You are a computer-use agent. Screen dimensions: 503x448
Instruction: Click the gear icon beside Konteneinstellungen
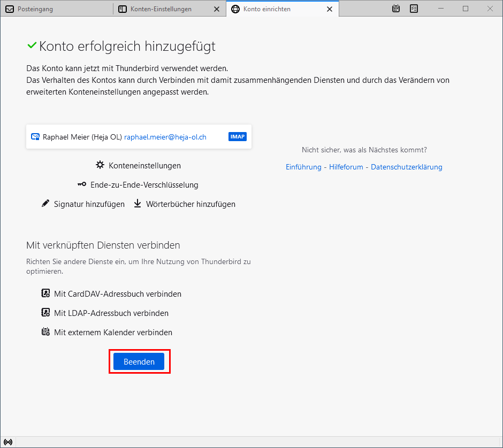(100, 166)
